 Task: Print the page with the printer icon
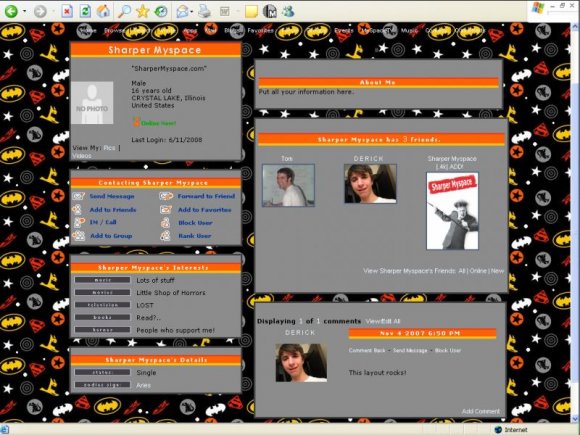204,11
